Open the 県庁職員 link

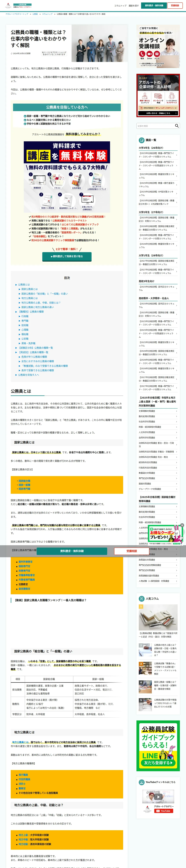23,775
